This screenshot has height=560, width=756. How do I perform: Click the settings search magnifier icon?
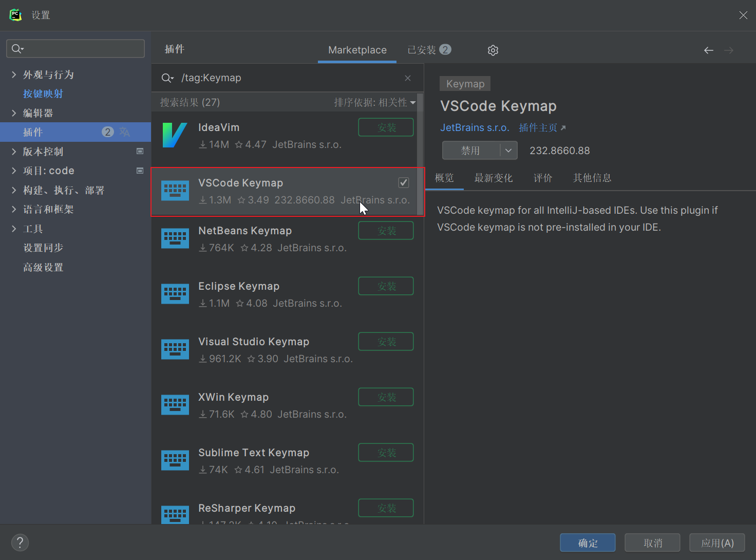tap(17, 49)
